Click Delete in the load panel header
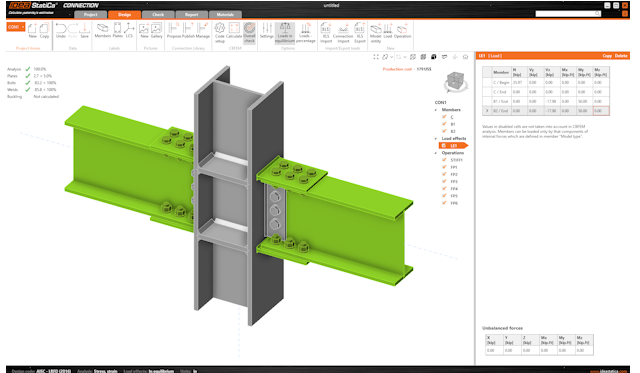This screenshot has width=640, height=373. pyautogui.click(x=621, y=56)
